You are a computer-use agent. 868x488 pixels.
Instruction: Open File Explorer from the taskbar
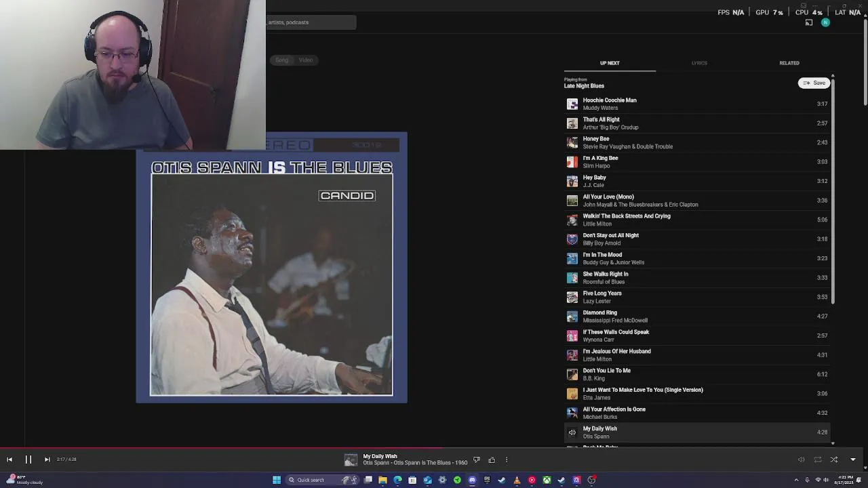coord(382,480)
